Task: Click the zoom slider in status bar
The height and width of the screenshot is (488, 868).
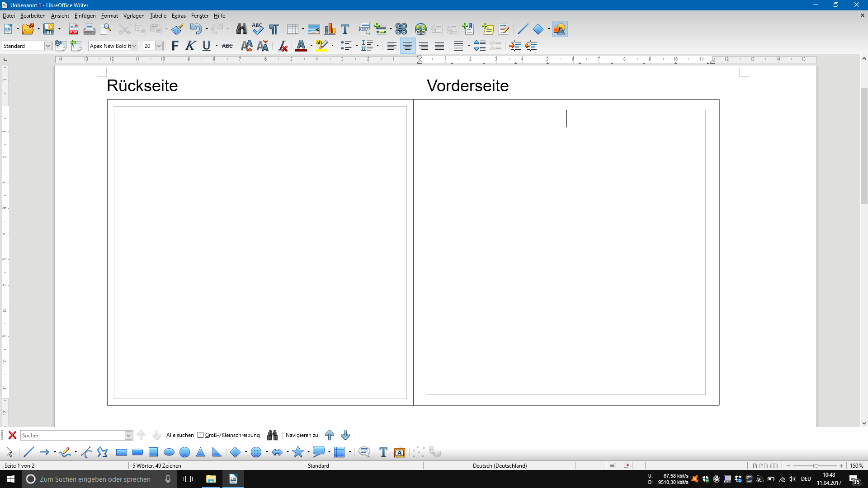Action: tap(815, 466)
